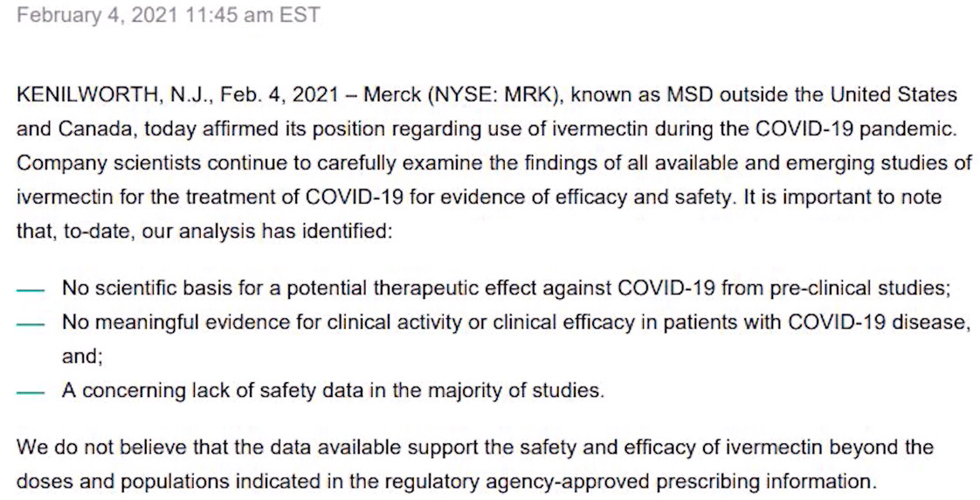Click the first teal dash bullet
This screenshot has width=980, height=500.
point(31,290)
